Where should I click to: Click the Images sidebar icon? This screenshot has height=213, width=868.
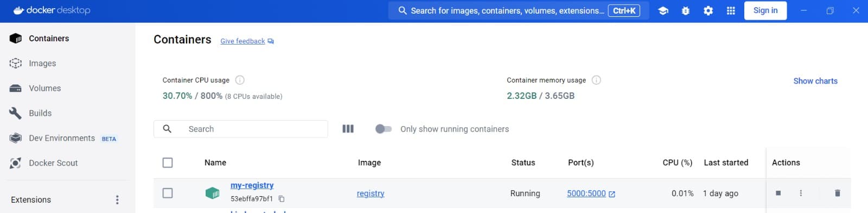(16, 64)
